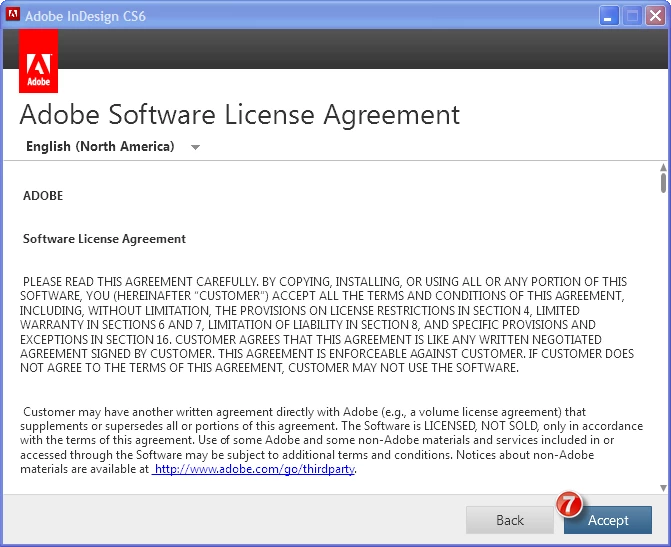Click the 'PLEASE READ THIS AGREEMENT CAREFULLY' paragraph
Screen dimensions: 671x547
327,324
